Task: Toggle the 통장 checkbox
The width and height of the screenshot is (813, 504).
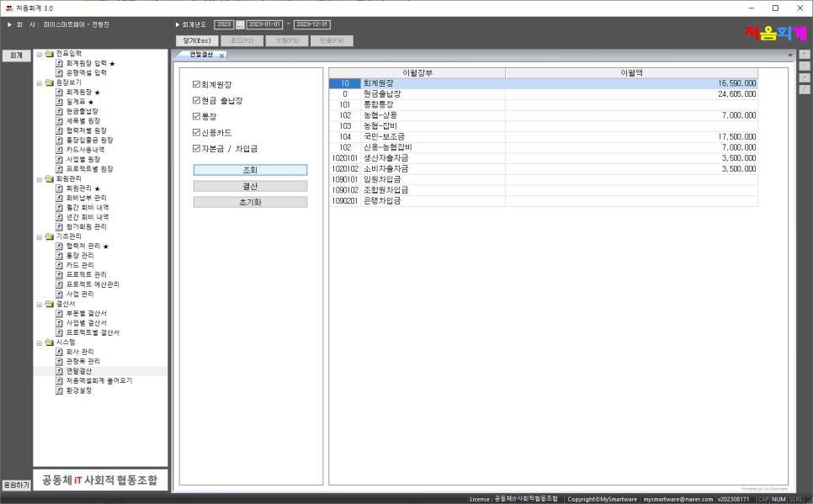Action: (x=196, y=116)
